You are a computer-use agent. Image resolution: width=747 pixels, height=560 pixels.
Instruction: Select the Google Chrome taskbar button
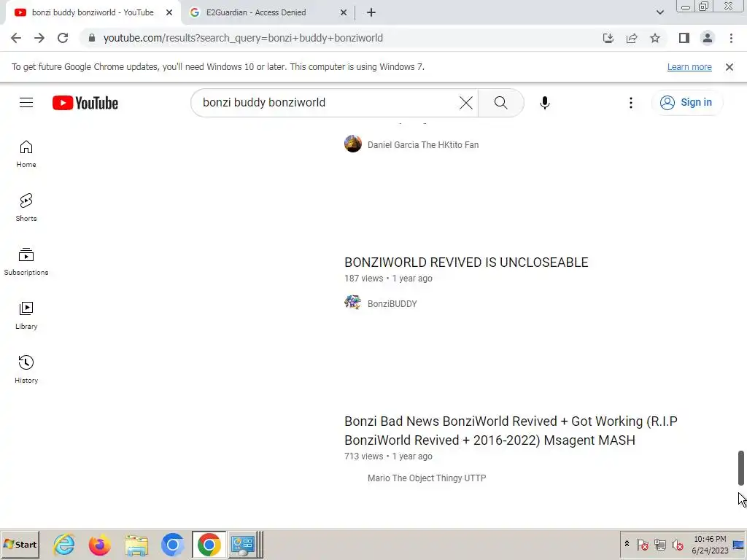[x=209, y=544]
